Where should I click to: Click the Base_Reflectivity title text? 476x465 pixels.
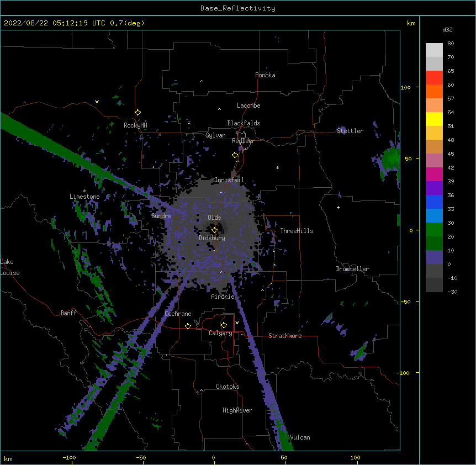pos(238,8)
